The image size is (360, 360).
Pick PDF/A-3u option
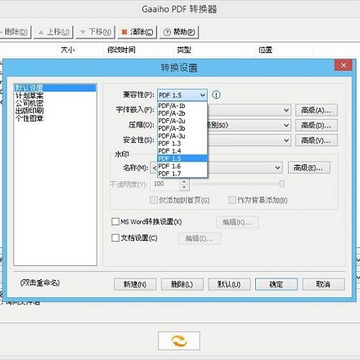[x=182, y=136]
